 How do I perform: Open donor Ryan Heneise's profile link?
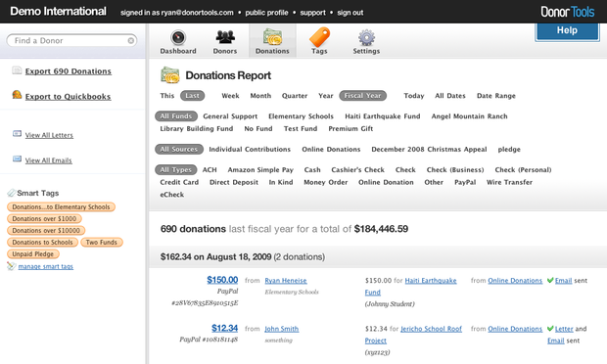point(286,281)
